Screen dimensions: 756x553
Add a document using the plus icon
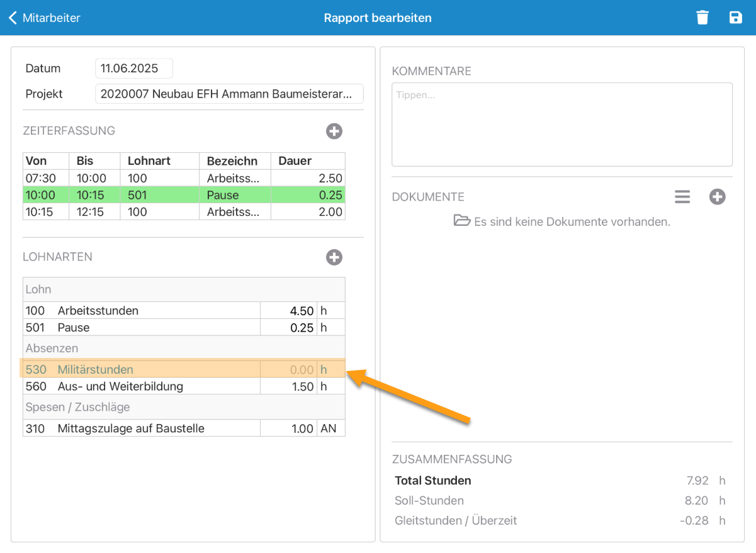pos(717,197)
